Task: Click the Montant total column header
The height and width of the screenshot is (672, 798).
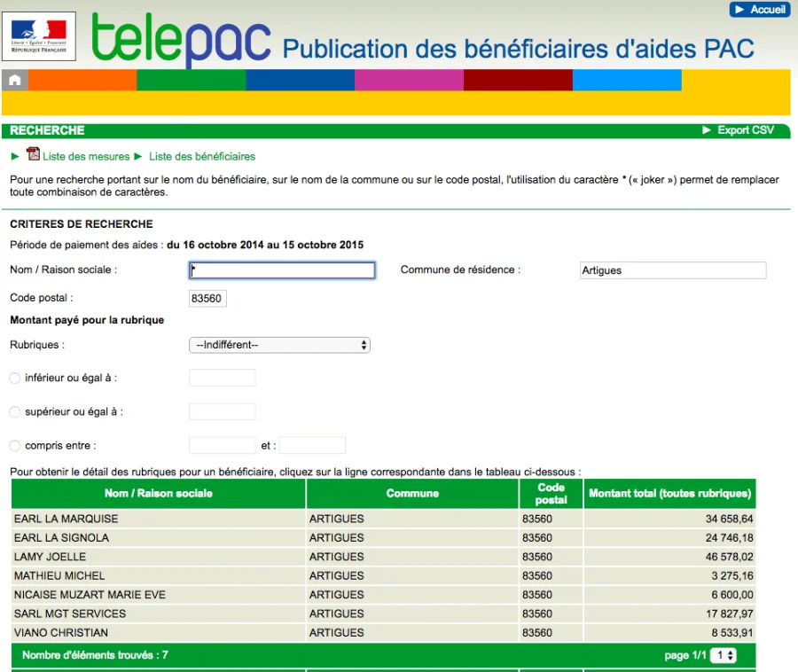Action: click(x=669, y=494)
